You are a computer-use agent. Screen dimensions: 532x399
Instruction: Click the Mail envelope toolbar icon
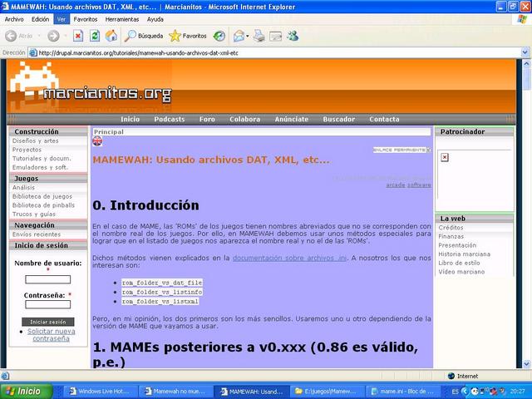pyautogui.click(x=239, y=36)
